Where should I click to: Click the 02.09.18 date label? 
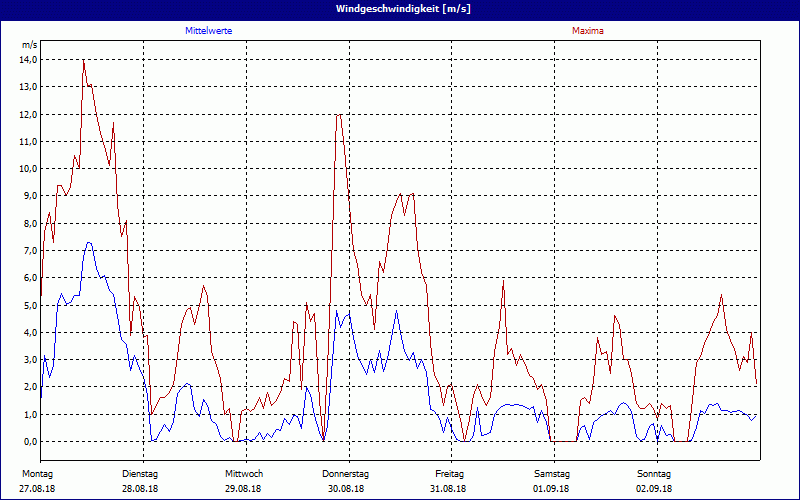(655, 488)
